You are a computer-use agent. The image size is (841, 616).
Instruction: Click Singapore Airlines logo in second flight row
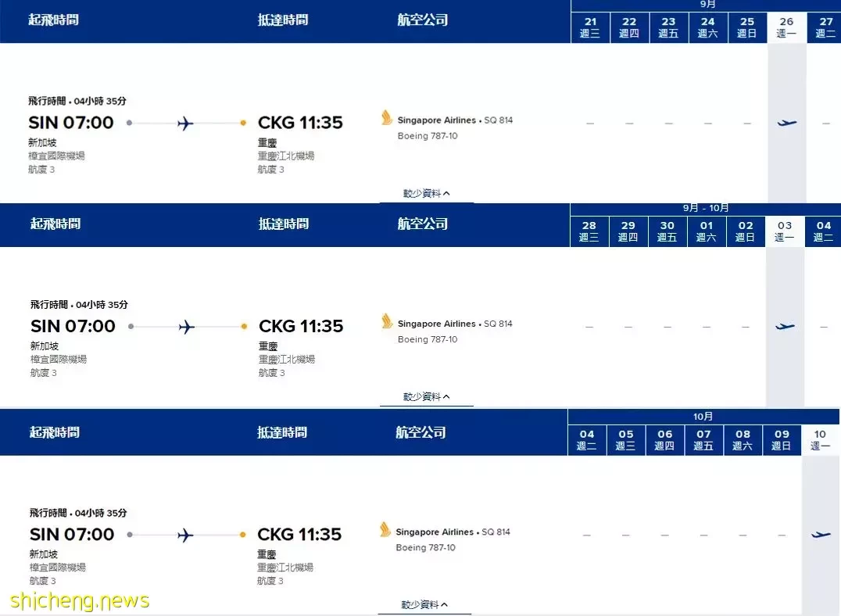[386, 321]
